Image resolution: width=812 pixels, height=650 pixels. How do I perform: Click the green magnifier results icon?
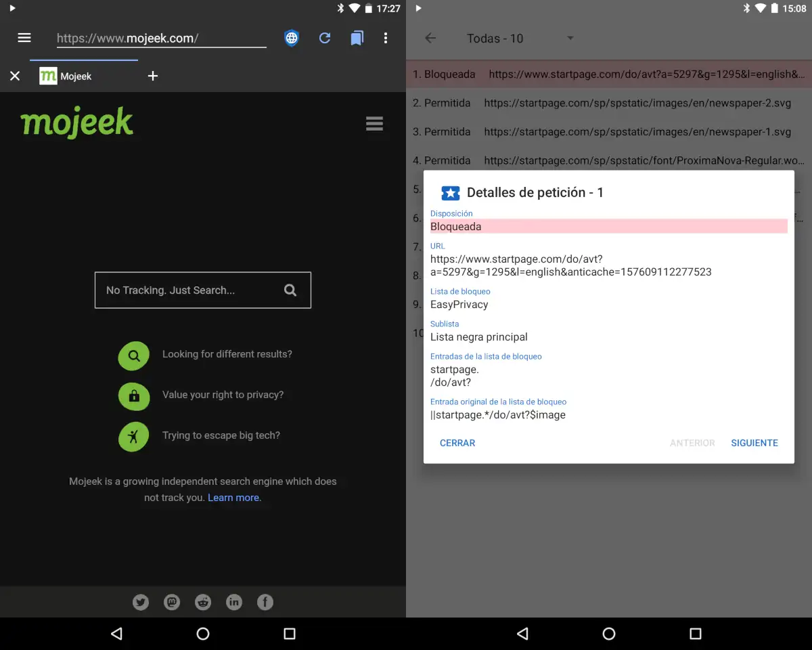pos(134,355)
